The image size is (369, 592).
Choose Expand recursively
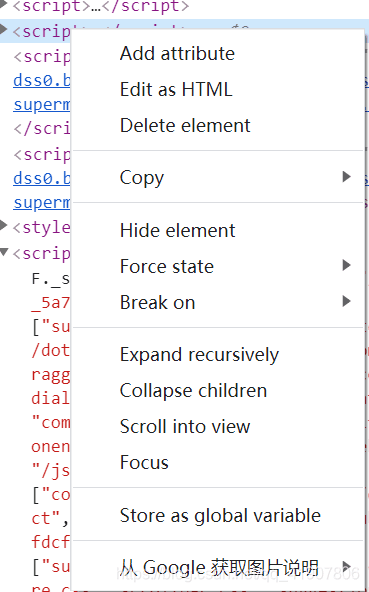tap(217, 355)
